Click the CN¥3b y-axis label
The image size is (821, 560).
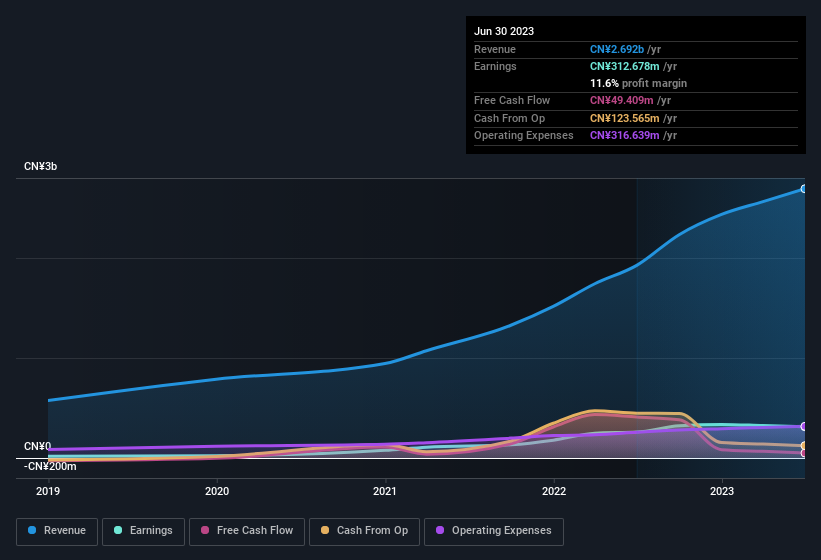click(40, 166)
